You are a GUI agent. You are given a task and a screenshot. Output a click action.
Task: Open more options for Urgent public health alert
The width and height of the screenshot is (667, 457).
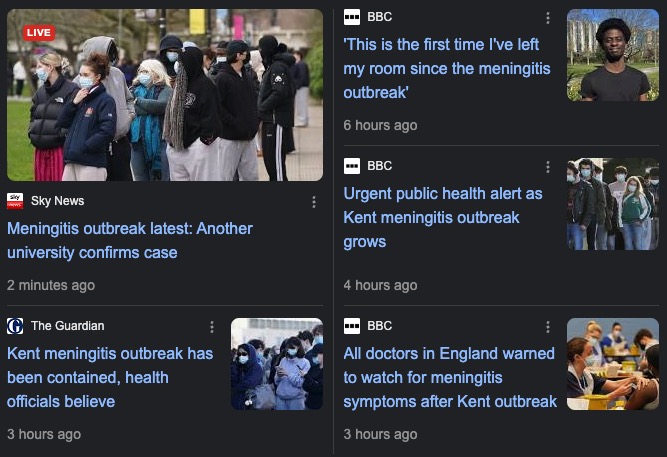pyautogui.click(x=548, y=167)
